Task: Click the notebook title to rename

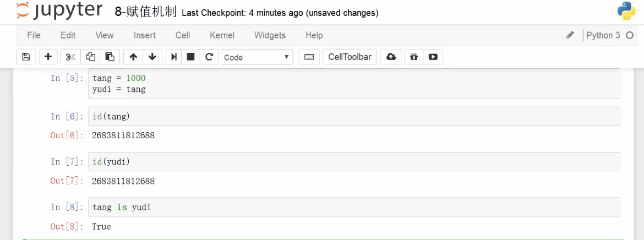Action: 145,12
